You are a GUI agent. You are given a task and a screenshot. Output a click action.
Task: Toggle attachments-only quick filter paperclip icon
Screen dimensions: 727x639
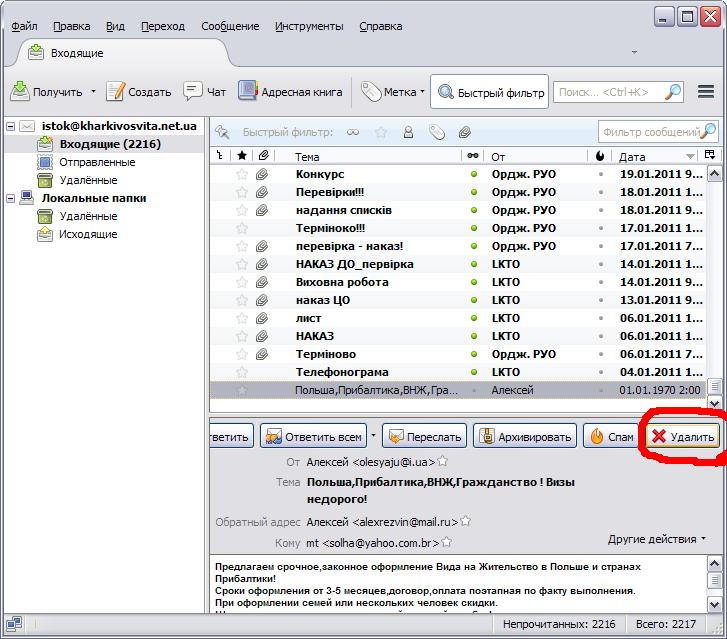[x=465, y=133]
